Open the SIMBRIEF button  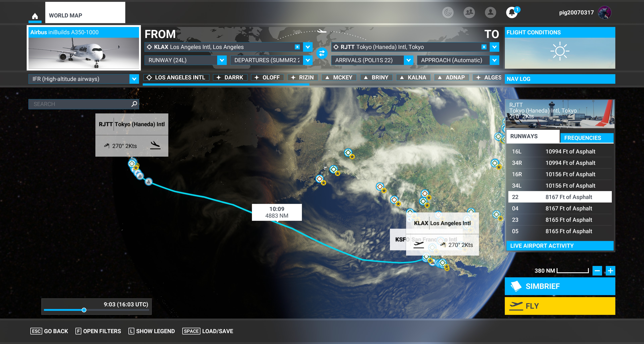pyautogui.click(x=560, y=286)
